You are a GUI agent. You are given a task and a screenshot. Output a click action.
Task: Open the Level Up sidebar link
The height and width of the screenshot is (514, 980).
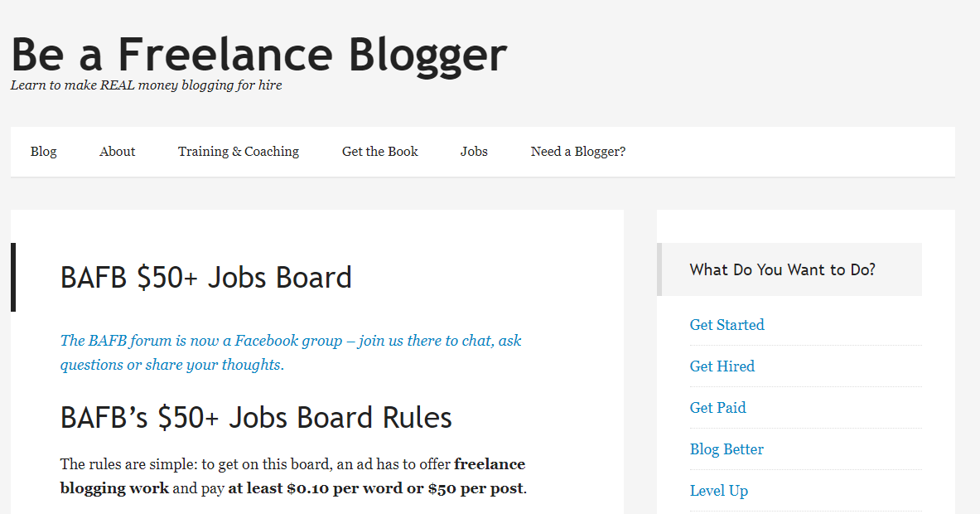tap(718, 490)
